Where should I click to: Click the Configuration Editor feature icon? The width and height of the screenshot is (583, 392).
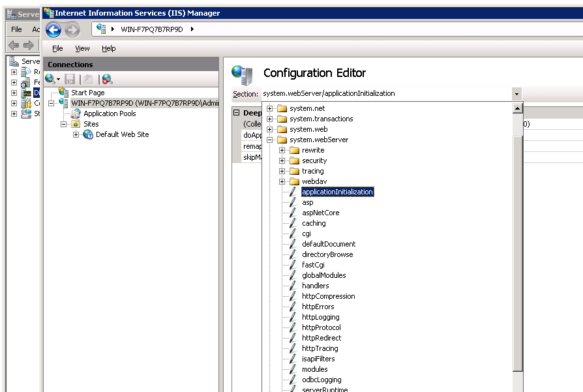coord(241,73)
